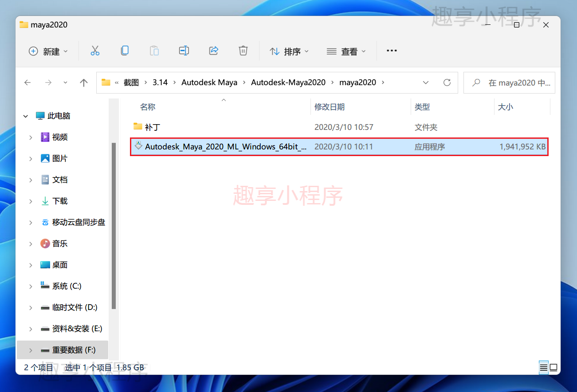Screen dimensions: 577x392
Task: Click the 桌面 desktop icon in sidebar
Action: [45, 265]
